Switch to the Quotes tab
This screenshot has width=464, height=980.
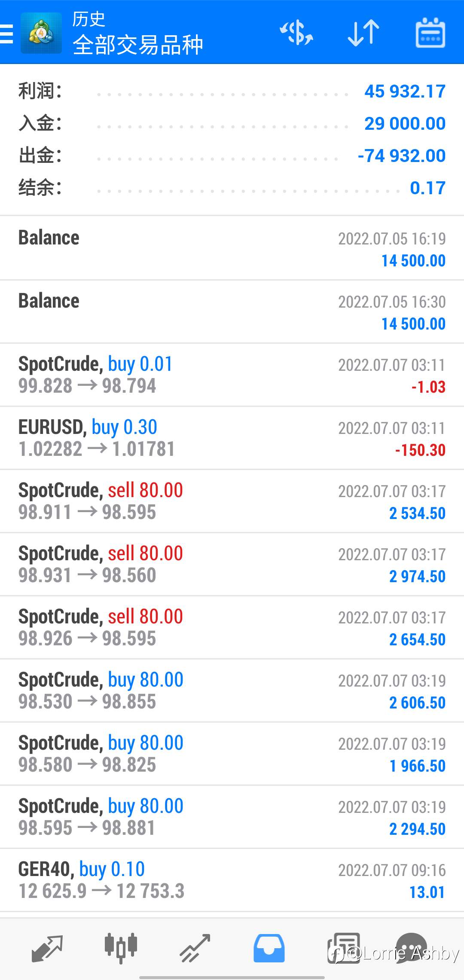[47, 948]
